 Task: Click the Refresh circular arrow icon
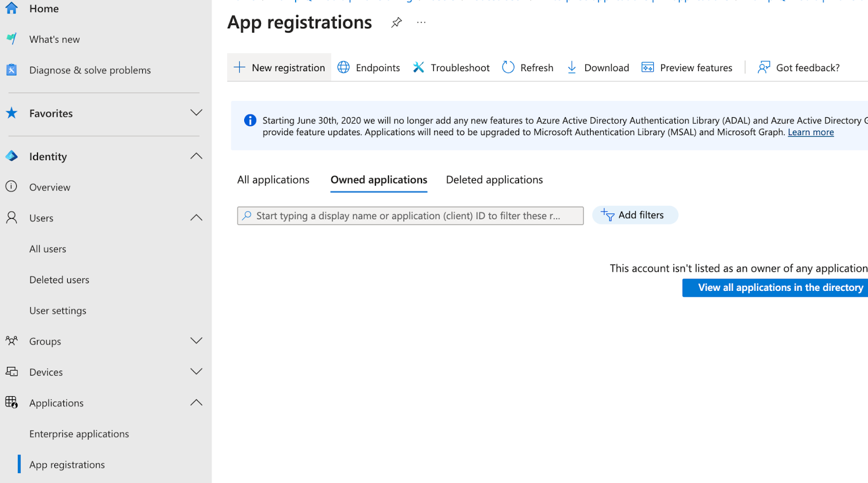[x=508, y=67]
